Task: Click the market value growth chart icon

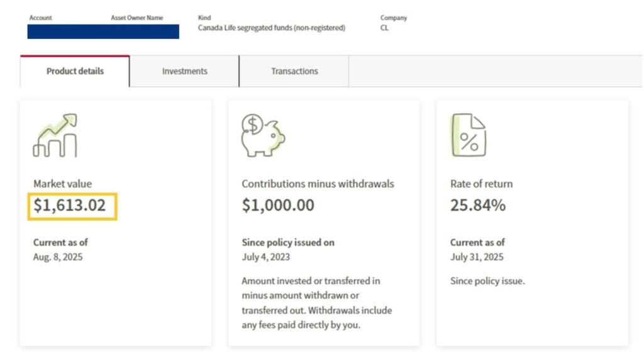Action: (55, 136)
